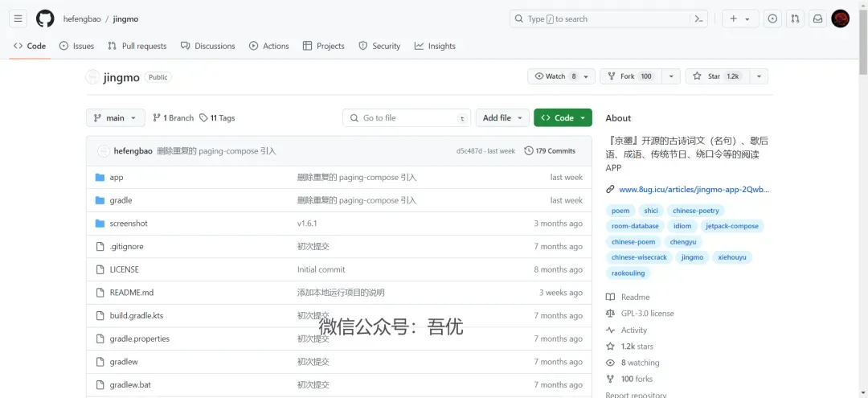
Task: Click the hefengbao commit author avatar
Action: tap(103, 151)
